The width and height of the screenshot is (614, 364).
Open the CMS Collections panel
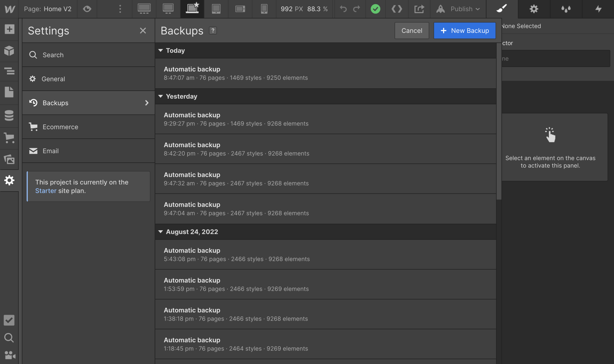9,116
